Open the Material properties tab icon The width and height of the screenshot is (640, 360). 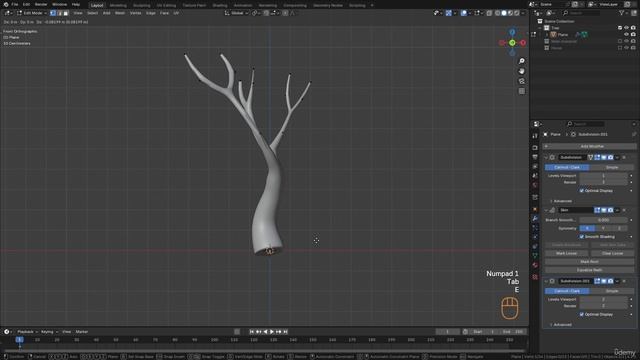pyautogui.click(x=535, y=265)
